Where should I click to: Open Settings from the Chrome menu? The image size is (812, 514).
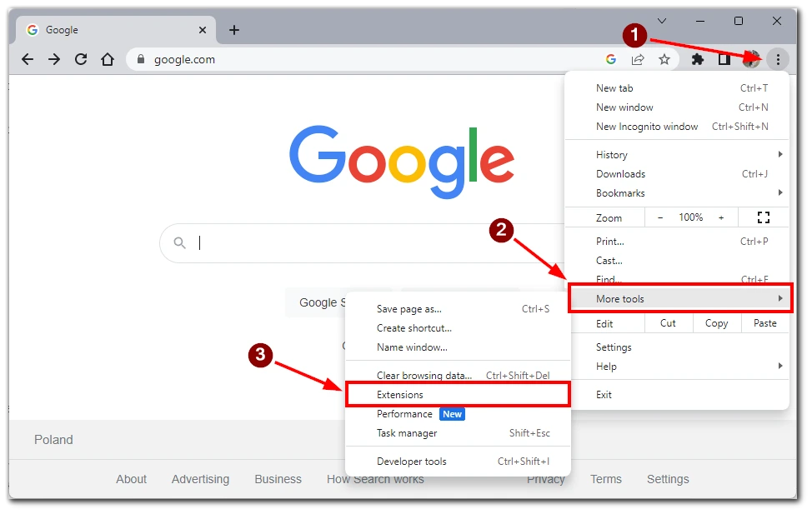pyautogui.click(x=677, y=347)
